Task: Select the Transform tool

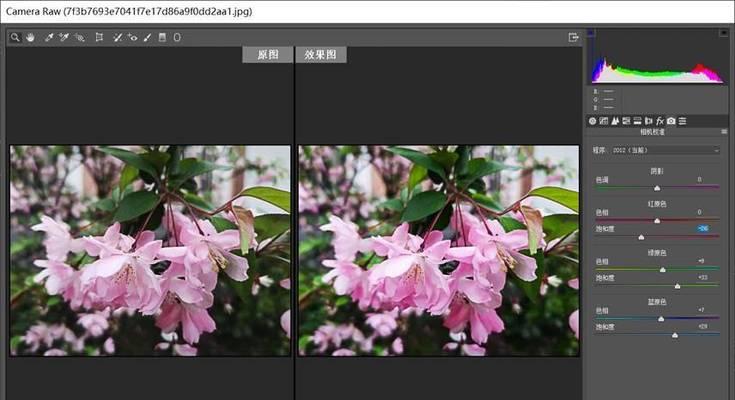Action: (x=99, y=37)
